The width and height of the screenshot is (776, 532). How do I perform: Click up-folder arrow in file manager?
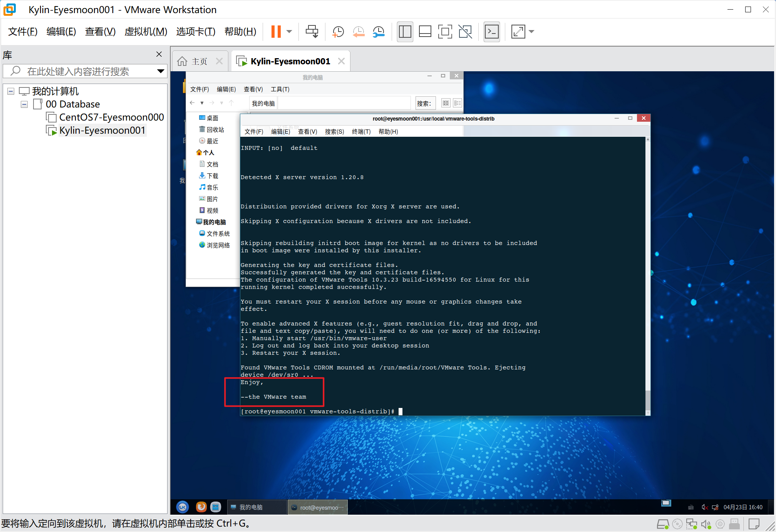point(231,103)
